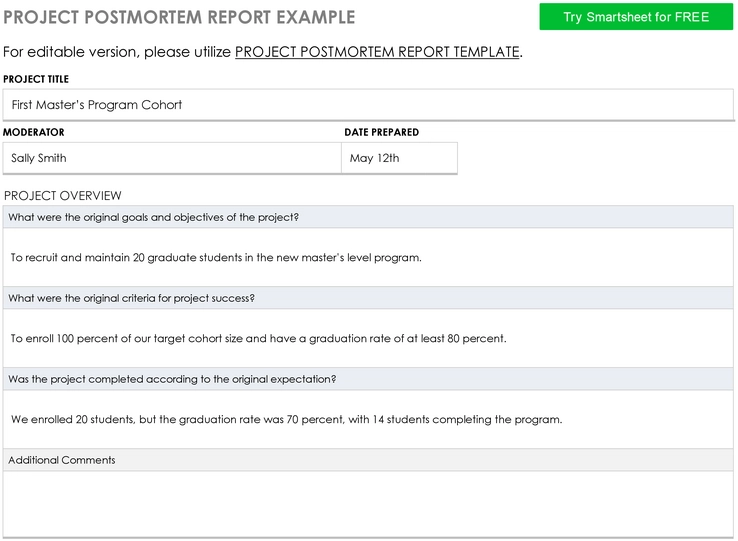Click the Additional Comments header row
This screenshot has width=738, height=541.
point(368,460)
